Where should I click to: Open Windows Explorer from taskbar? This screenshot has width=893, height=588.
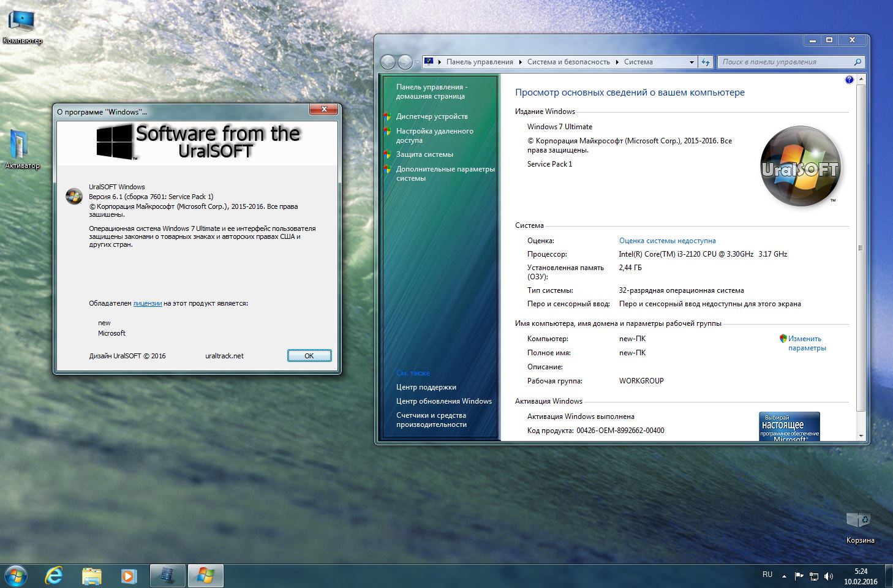[x=92, y=576]
